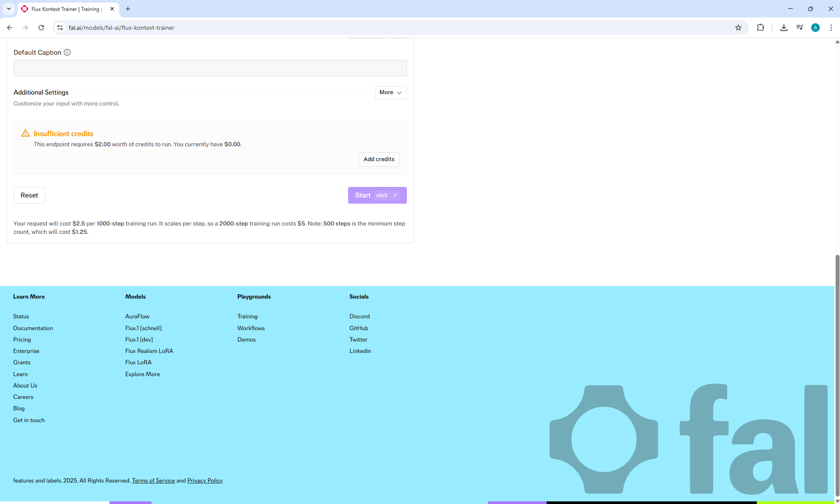Open the Learn footer link

pos(20,374)
